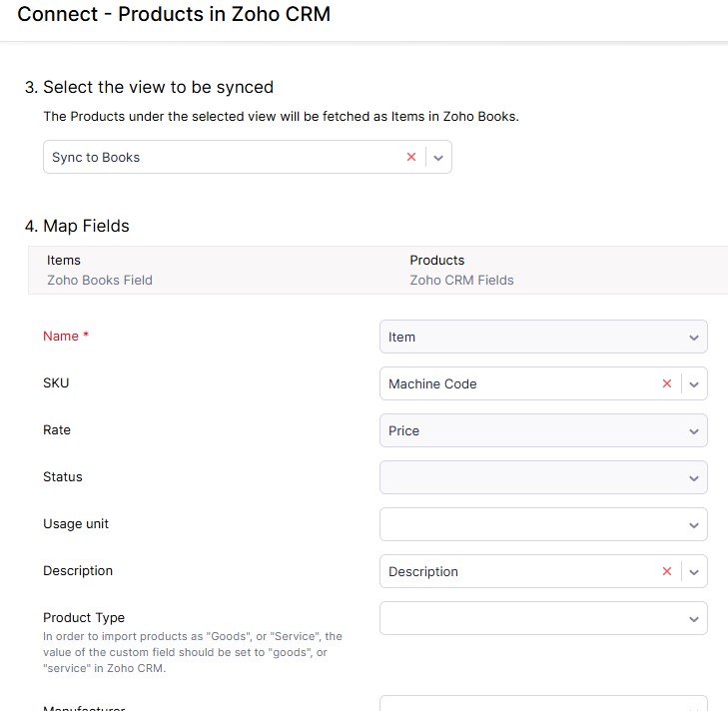
Task: Click the 'Sync to Books' view field
Action: tap(220, 158)
